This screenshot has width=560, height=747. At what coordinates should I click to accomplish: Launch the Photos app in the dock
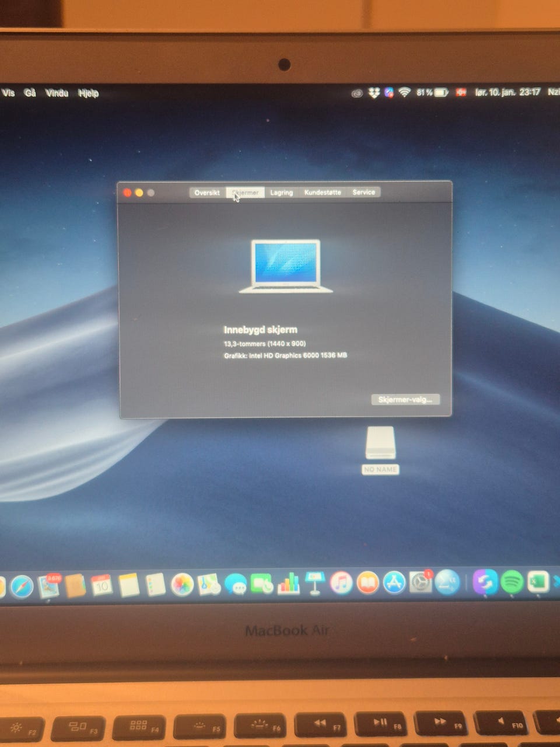pyautogui.click(x=182, y=584)
